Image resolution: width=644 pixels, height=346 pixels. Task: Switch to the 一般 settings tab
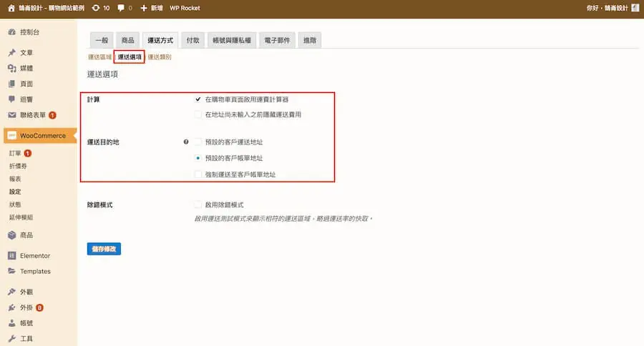click(x=102, y=40)
